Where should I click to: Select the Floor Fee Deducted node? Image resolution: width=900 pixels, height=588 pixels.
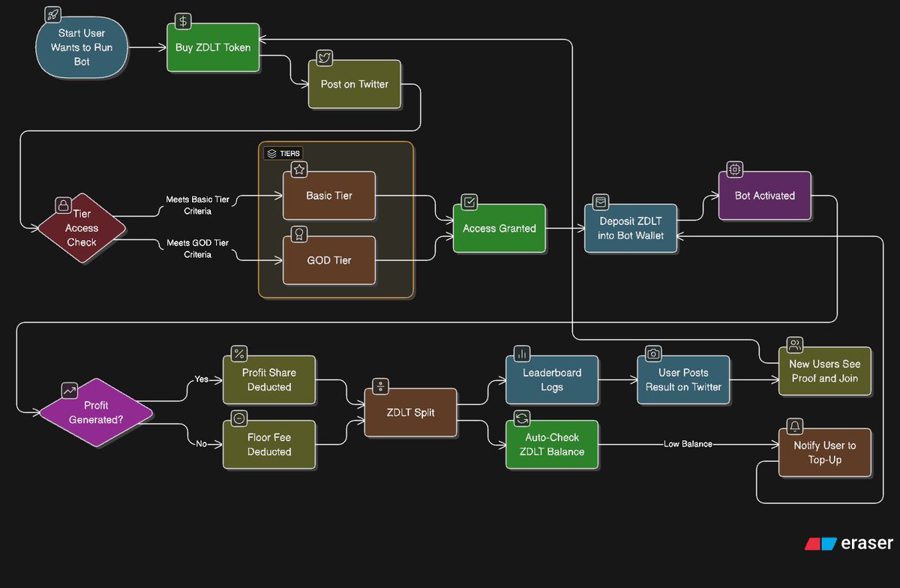coord(268,444)
